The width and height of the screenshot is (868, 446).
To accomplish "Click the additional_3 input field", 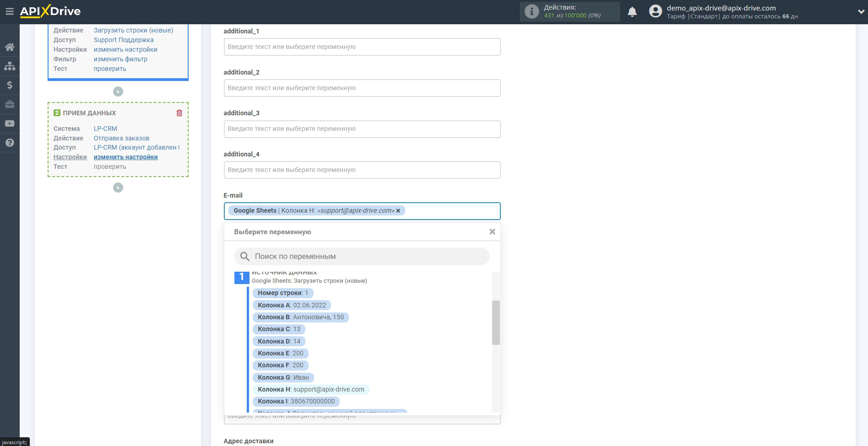I will click(x=362, y=129).
